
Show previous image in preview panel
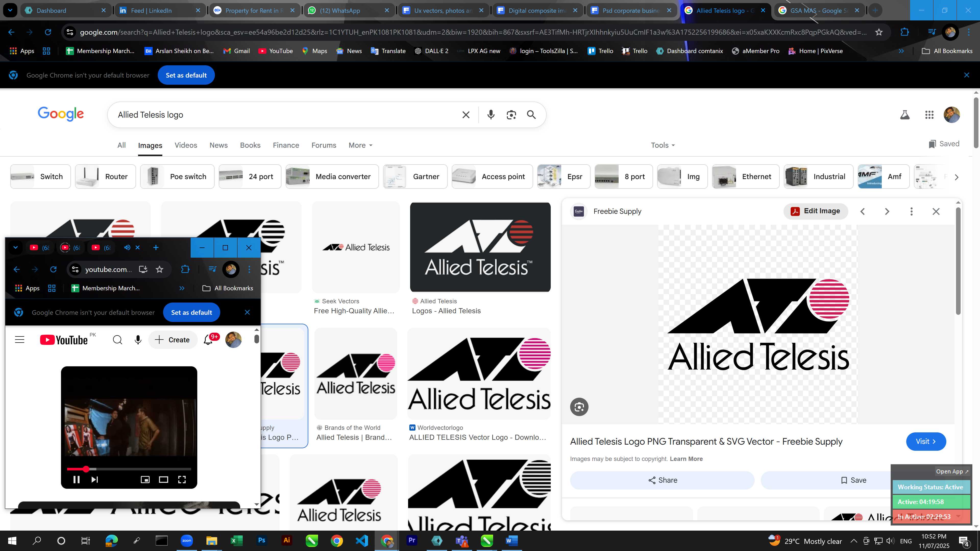[x=862, y=211]
